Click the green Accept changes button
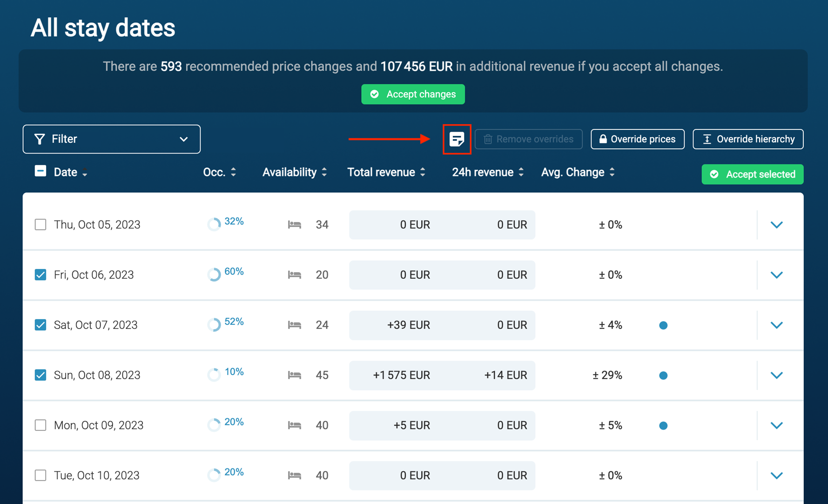The image size is (828, 504). [413, 94]
